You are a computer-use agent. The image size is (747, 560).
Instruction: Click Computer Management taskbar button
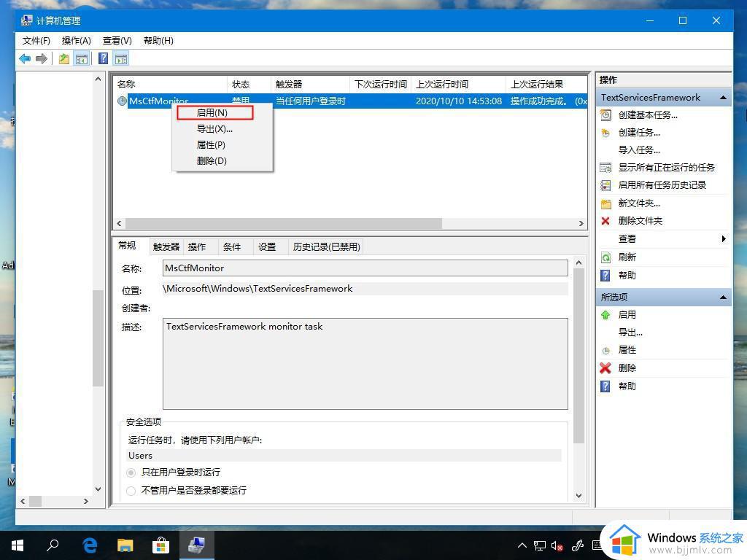point(196,545)
